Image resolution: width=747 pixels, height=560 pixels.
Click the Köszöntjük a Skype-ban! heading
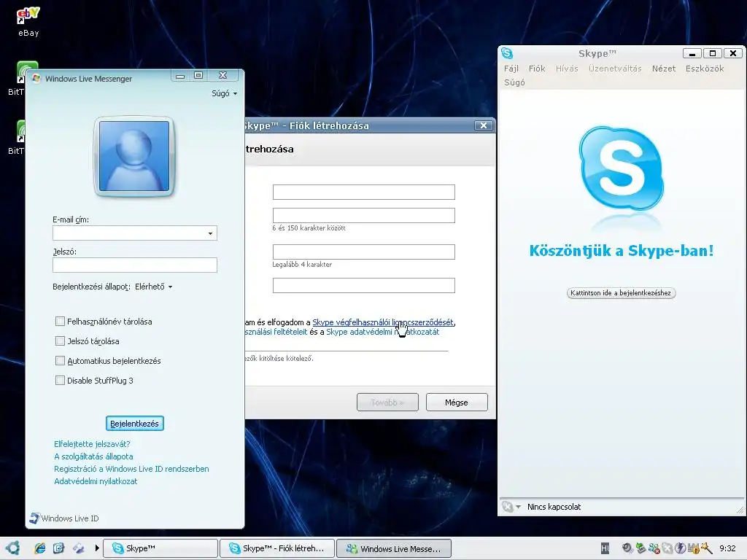(622, 251)
